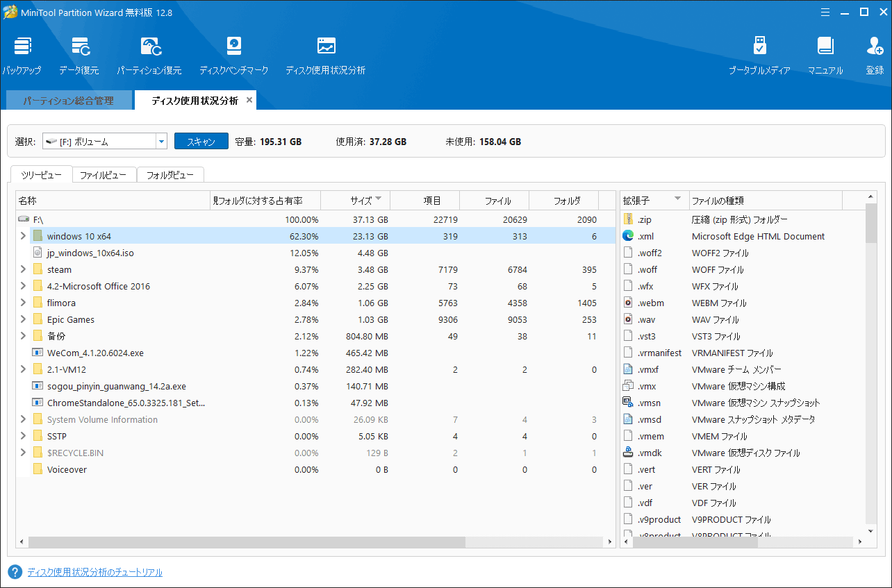Viewport: 892px width, 588px height.
Task: Click the Voiceover folder icon
Action: click(38, 469)
